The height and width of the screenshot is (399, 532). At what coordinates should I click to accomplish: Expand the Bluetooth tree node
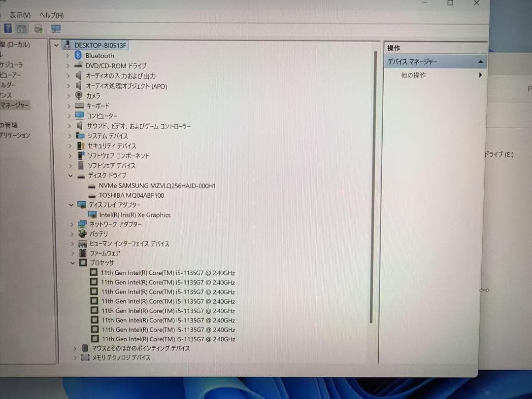(x=68, y=56)
